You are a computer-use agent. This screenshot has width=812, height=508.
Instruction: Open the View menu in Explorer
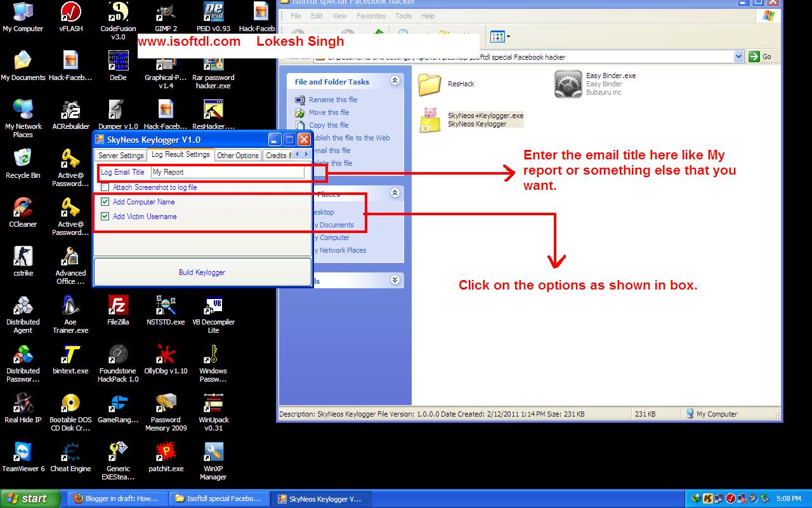339,16
